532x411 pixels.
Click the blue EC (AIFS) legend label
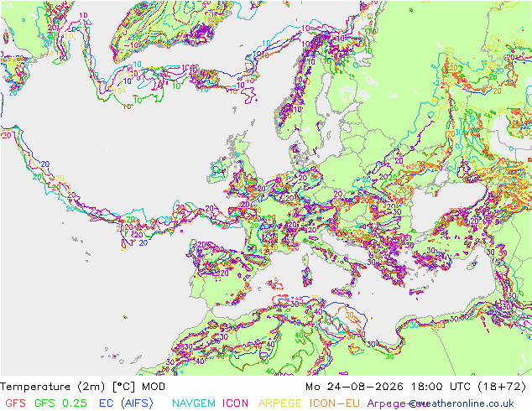(126, 403)
